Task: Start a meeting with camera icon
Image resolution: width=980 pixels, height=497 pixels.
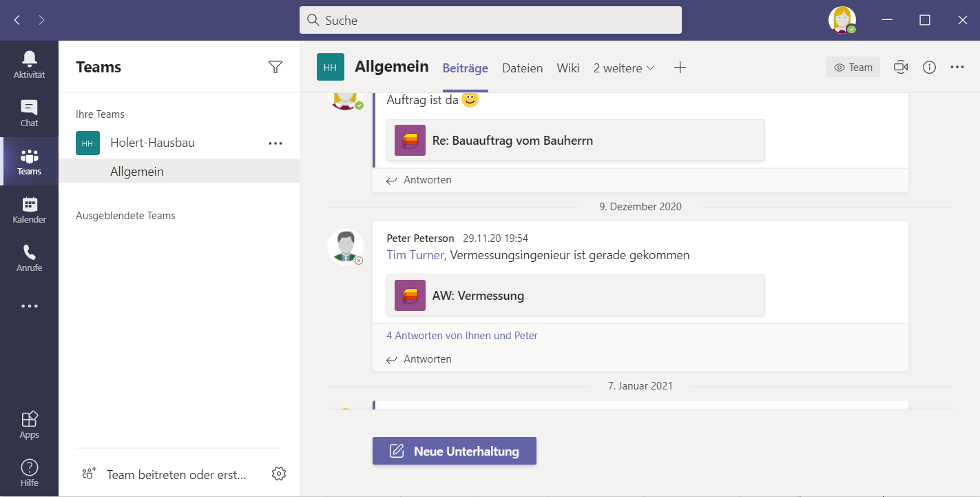Action: 901,67
